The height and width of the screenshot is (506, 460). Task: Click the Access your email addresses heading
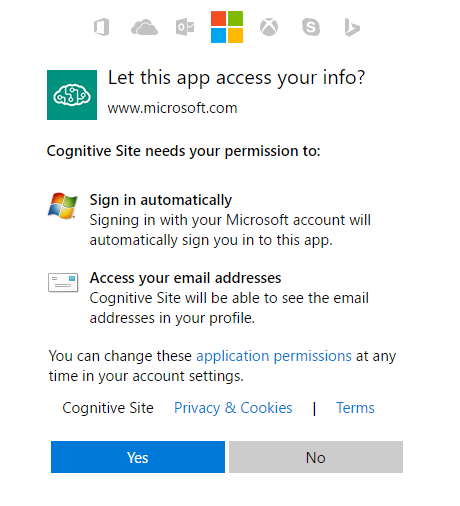(186, 278)
